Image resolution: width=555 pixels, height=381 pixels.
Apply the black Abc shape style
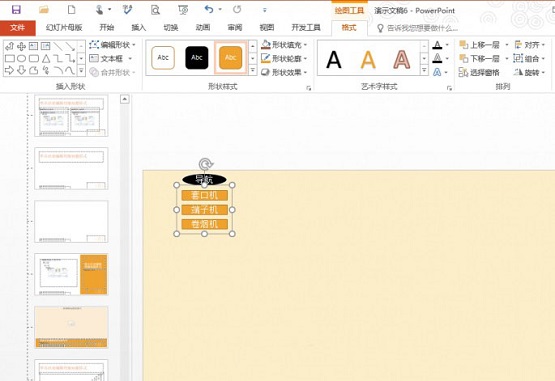click(x=197, y=57)
